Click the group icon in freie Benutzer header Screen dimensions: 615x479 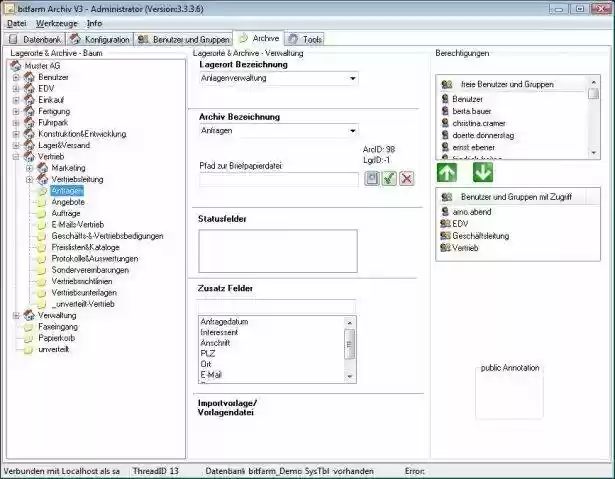[447, 84]
